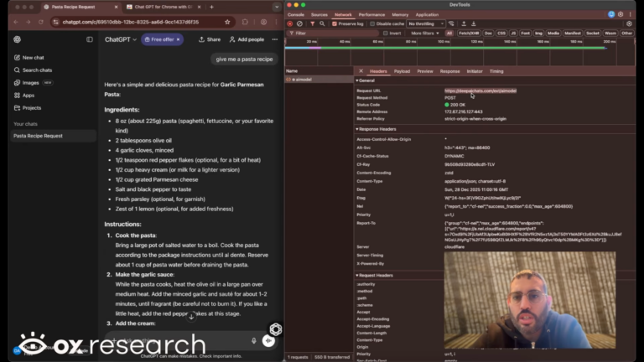
Task: Open DevTools settings gear at top right
Action: click(621, 14)
